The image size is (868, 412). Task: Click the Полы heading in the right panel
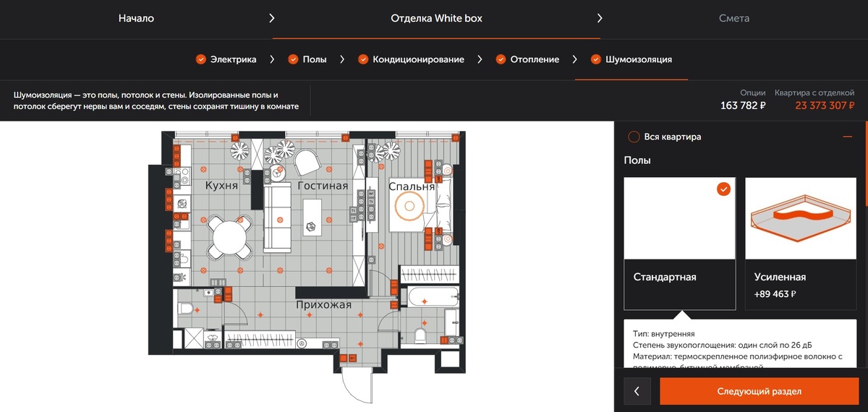coord(637,160)
